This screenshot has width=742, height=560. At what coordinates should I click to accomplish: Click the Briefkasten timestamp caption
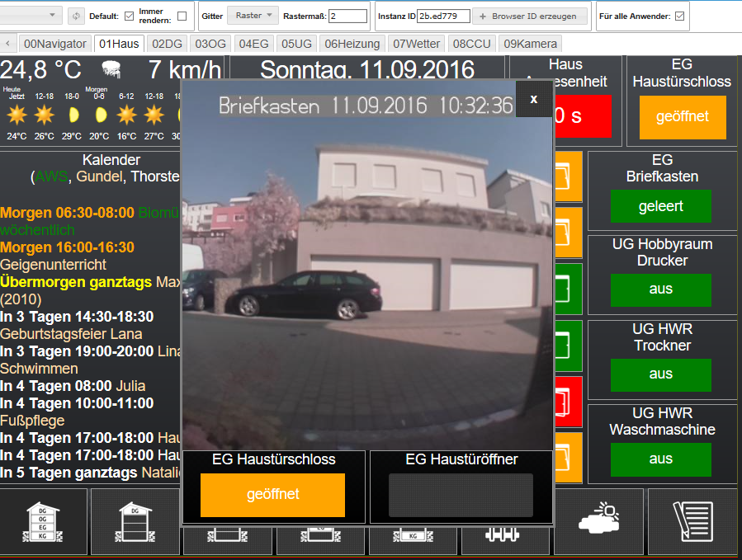(x=366, y=106)
